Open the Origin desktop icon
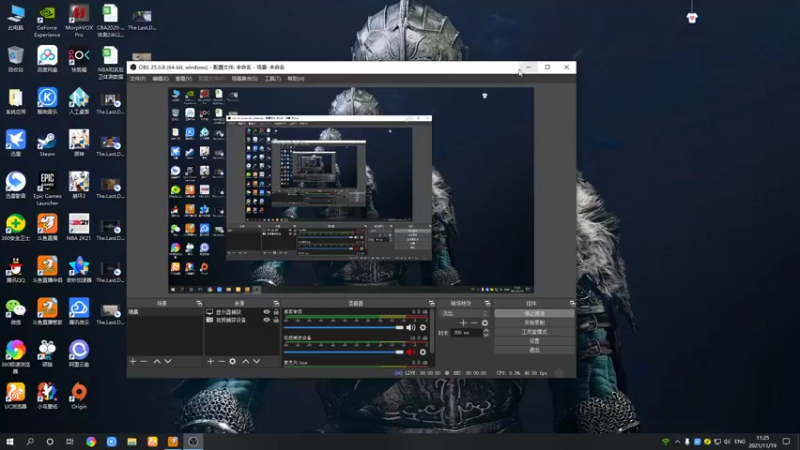Image resolution: width=800 pixels, height=450 pixels. tap(79, 395)
